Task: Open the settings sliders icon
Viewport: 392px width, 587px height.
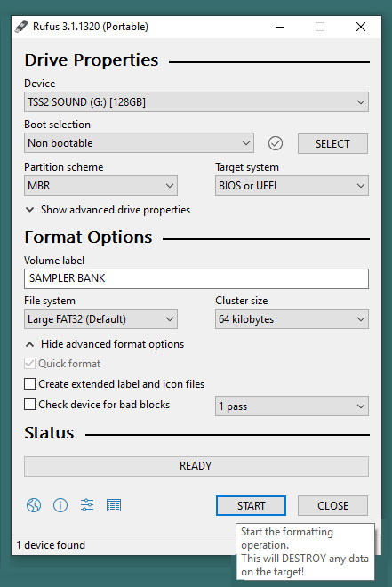Action: tap(87, 505)
